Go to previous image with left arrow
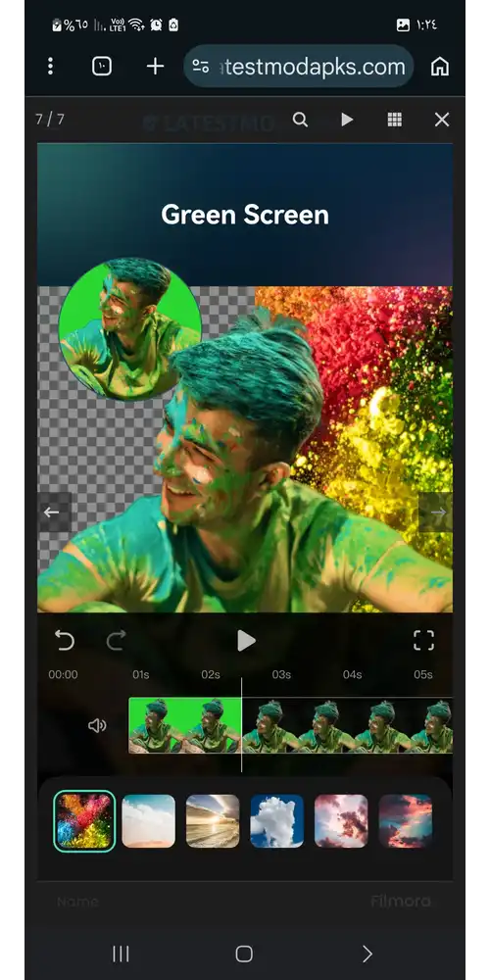Screen dimensions: 490x980 [52, 513]
